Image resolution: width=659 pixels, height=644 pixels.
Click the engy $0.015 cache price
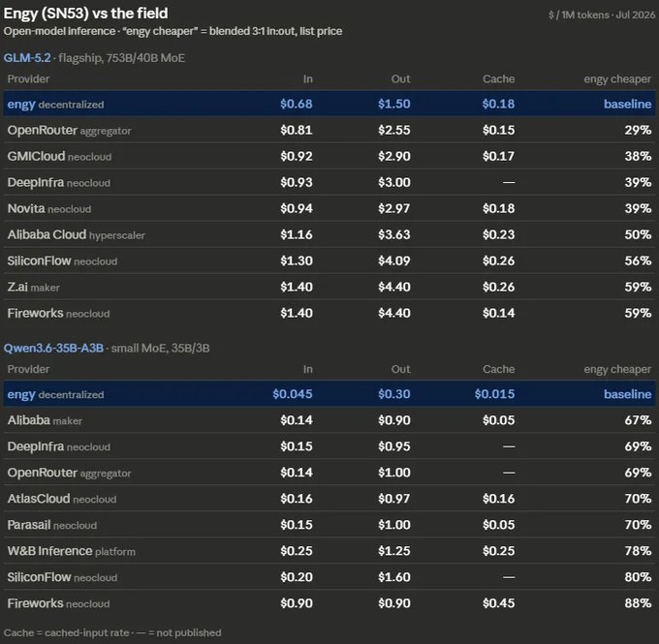coord(494,394)
